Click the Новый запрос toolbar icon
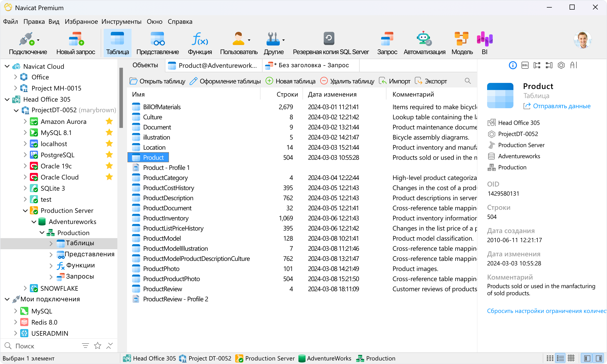Image resolution: width=607 pixels, height=364 pixels. 76,43
